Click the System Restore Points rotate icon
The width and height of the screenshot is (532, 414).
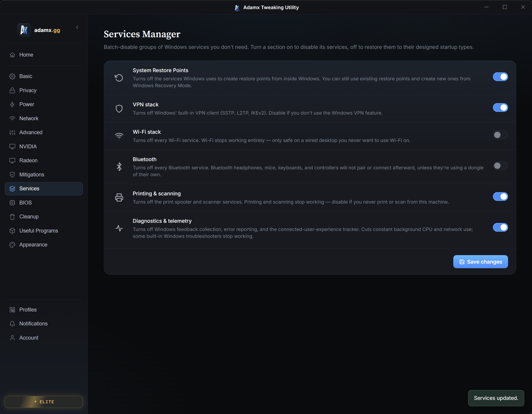(x=119, y=78)
